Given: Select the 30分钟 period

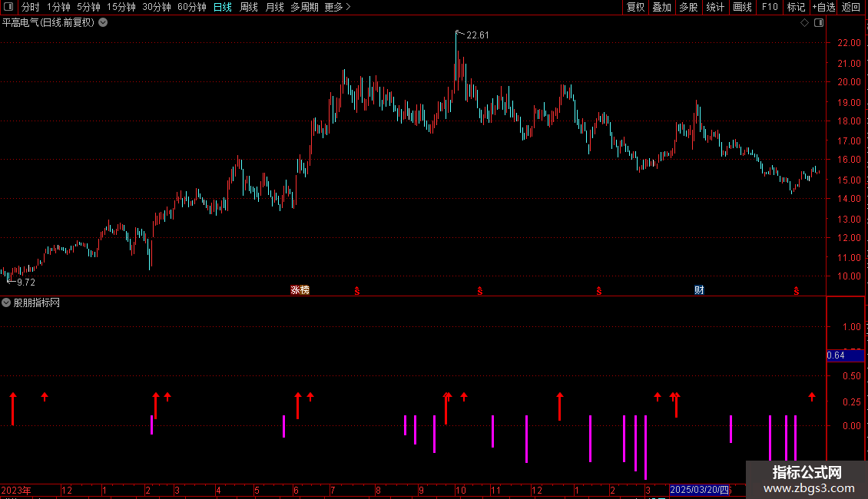Looking at the screenshot, I should coord(157,7).
